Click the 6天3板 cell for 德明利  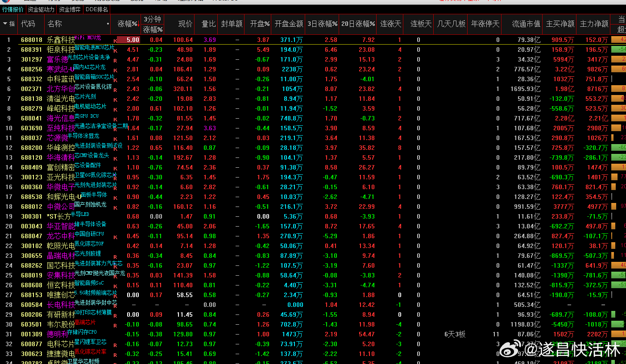tap(455, 335)
